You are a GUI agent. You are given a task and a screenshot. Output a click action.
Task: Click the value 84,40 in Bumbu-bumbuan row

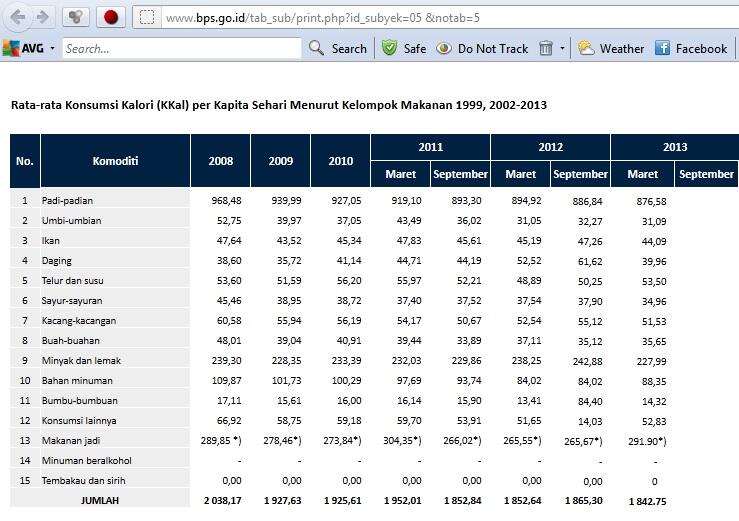(590, 401)
